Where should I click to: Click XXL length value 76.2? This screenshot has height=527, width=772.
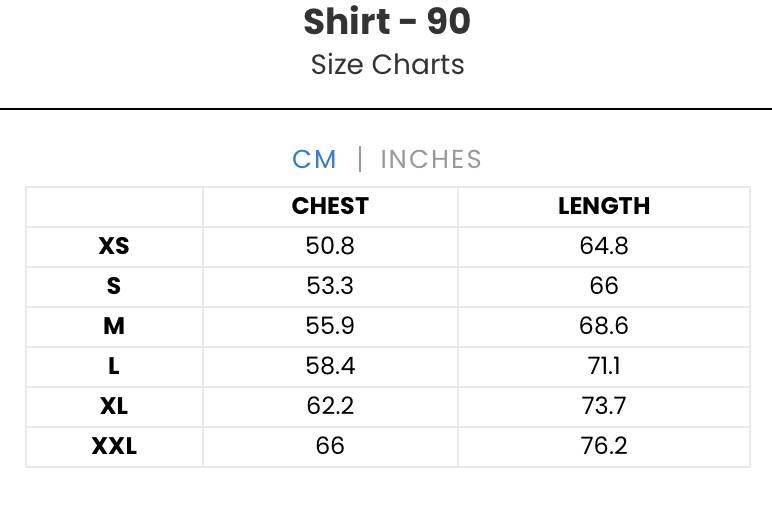[604, 446]
